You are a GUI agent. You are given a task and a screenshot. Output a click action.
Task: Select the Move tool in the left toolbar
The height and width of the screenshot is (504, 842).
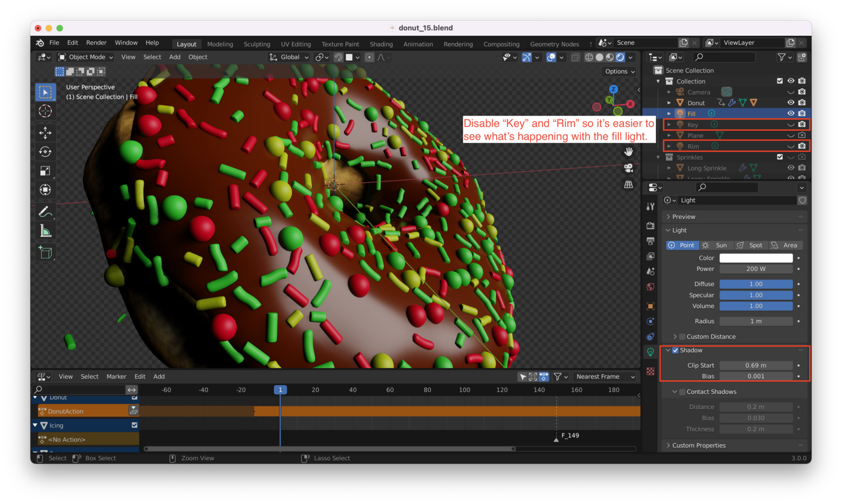[x=46, y=132]
